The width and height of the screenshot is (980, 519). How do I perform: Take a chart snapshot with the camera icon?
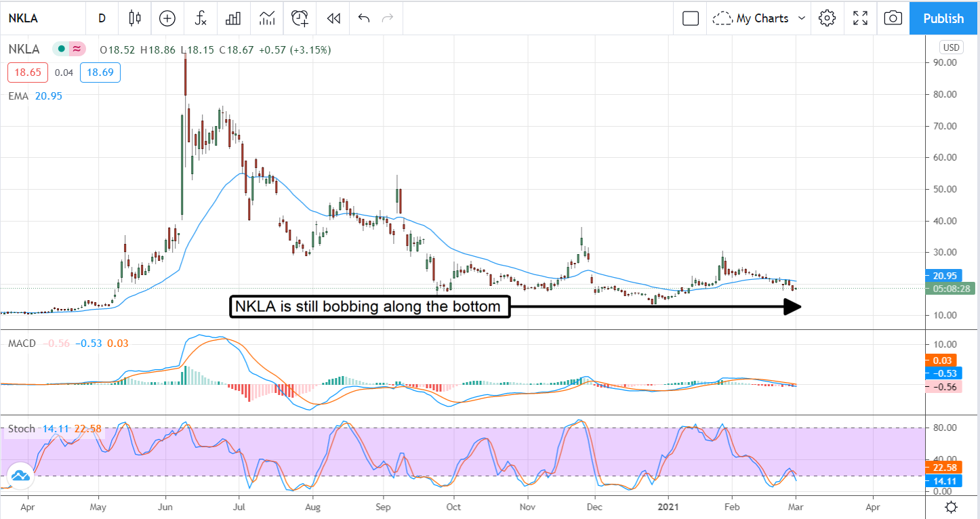click(x=893, y=18)
